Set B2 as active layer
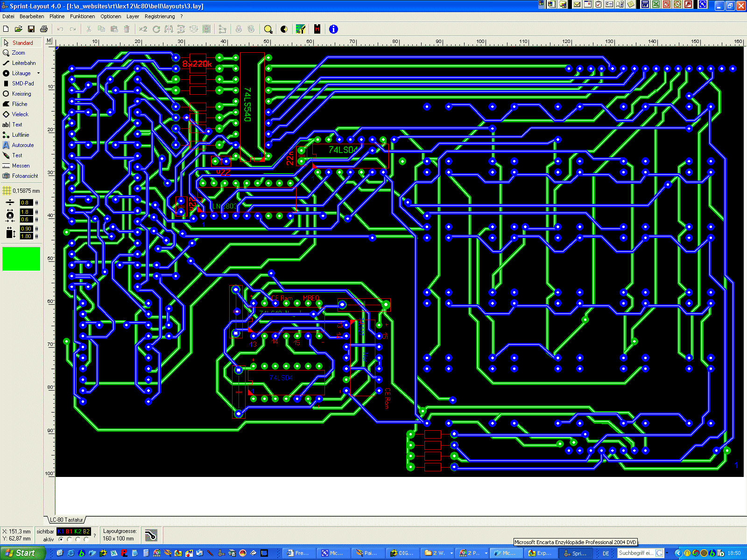Viewport: 747px width, 560px height. point(86,539)
